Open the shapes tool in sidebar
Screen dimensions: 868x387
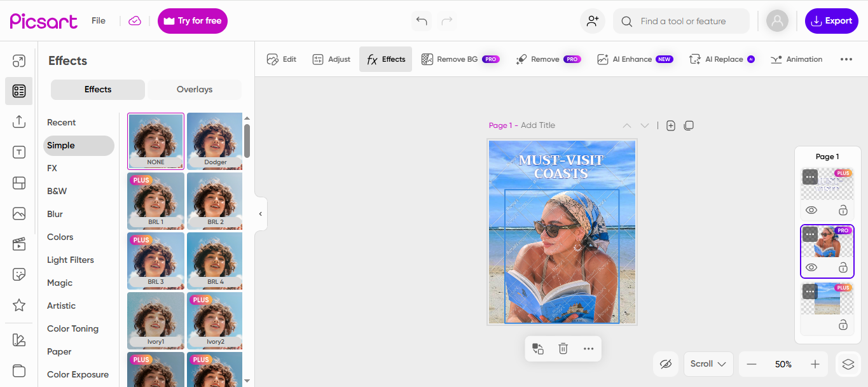[19, 370]
